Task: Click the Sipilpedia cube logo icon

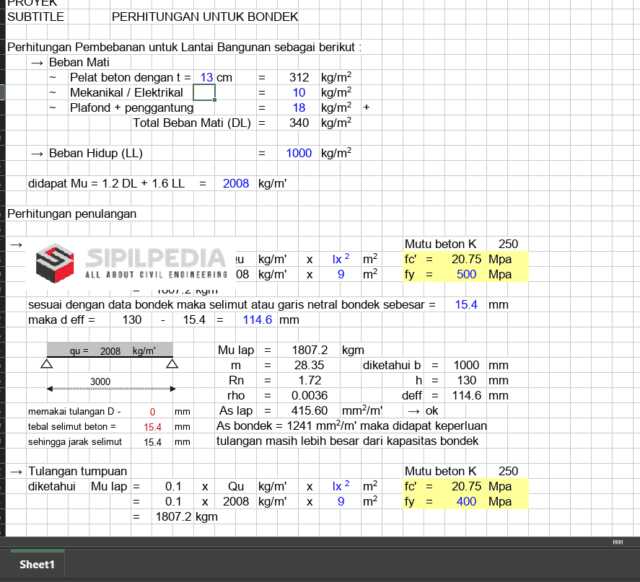Action: (55, 263)
